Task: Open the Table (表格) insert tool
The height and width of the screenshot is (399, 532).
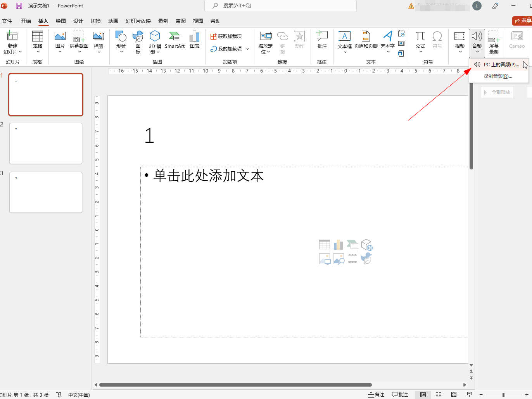Action: [x=37, y=42]
